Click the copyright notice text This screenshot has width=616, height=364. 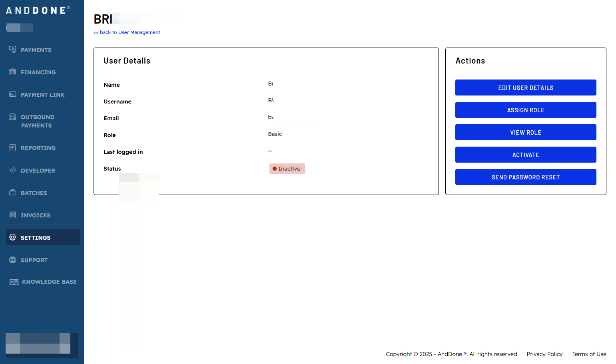click(x=451, y=354)
